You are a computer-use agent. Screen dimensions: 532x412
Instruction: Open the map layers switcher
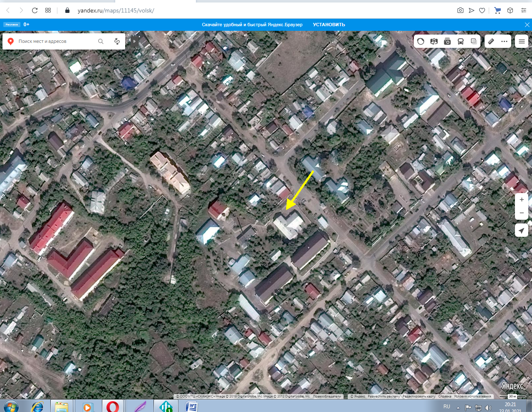pos(474,41)
